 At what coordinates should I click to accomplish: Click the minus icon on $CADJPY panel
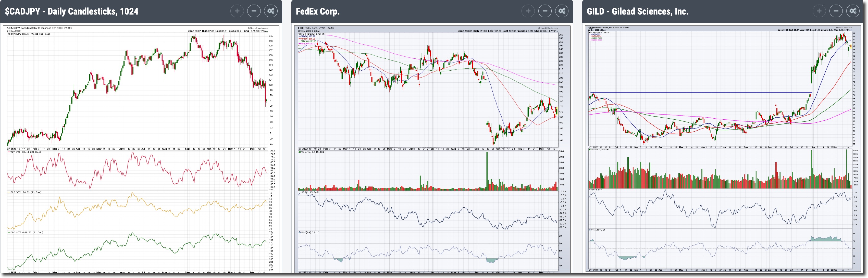(254, 11)
